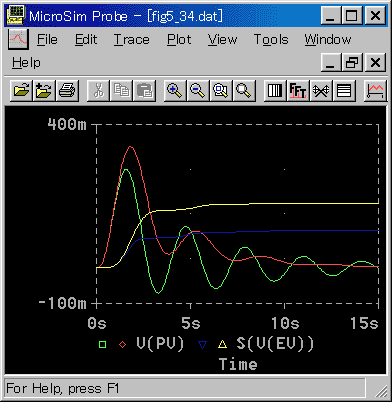This screenshot has width=392, height=402.
Task: Click the Zoom Fit magnifier icon
Action: [x=244, y=90]
